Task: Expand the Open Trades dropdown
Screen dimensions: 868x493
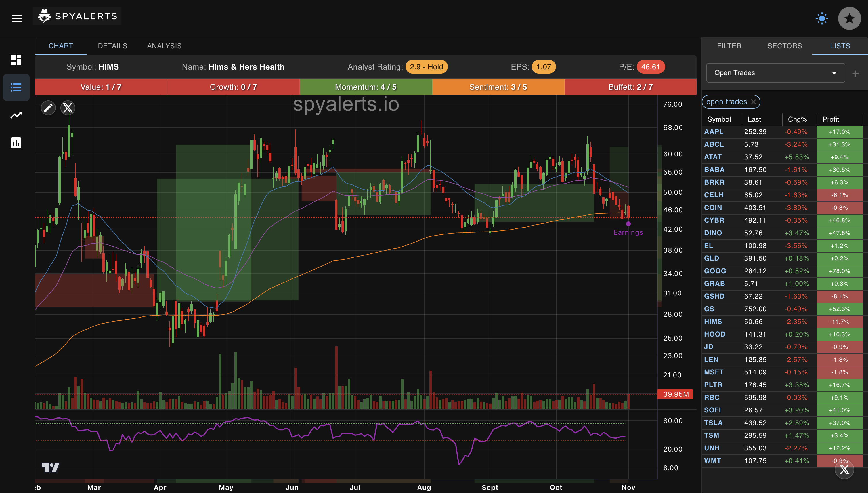Action: 775,73
